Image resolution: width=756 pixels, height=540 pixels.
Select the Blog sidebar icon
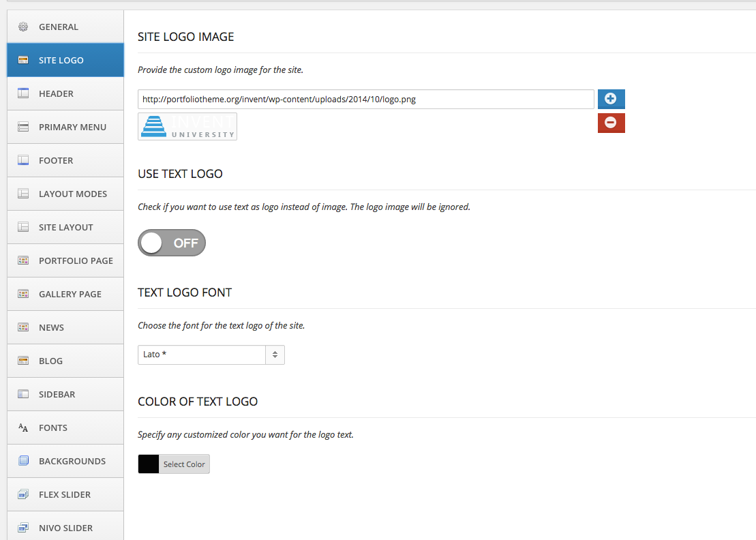[x=22, y=361]
